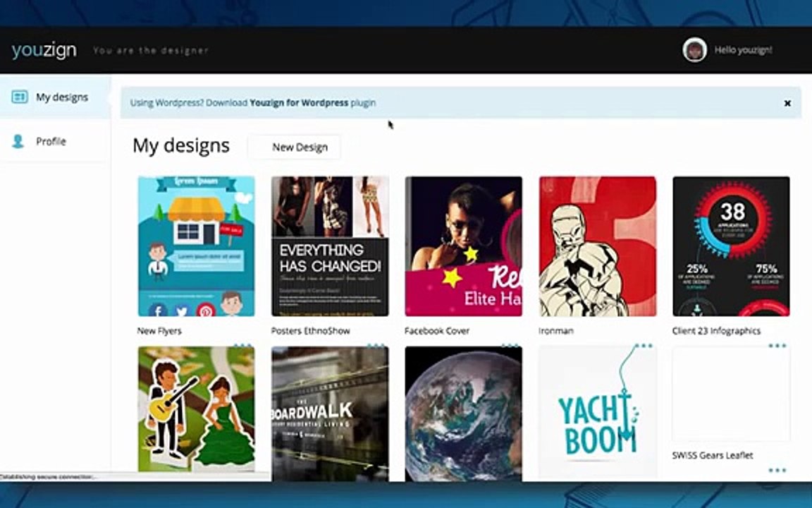Click the New Design button
Screen dimensions: 812x508
[x=294, y=147]
